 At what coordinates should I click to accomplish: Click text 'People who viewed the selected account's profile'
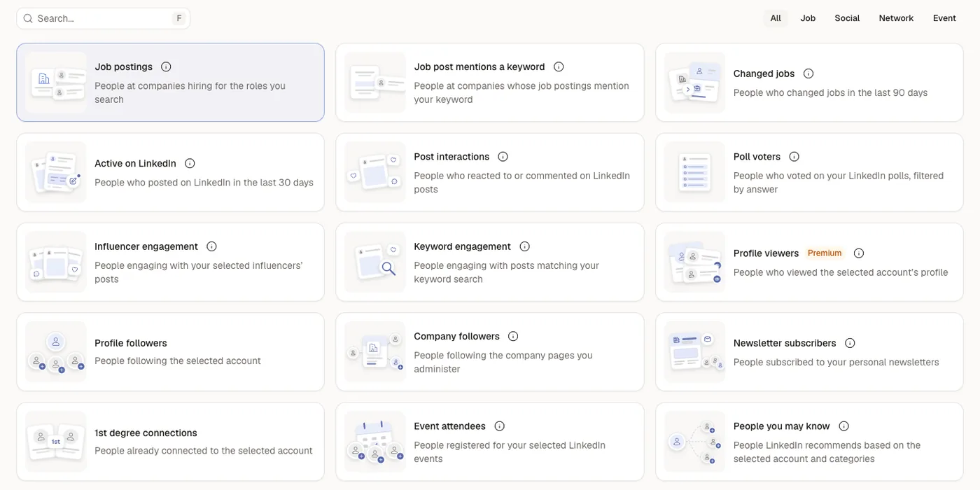[x=841, y=272]
